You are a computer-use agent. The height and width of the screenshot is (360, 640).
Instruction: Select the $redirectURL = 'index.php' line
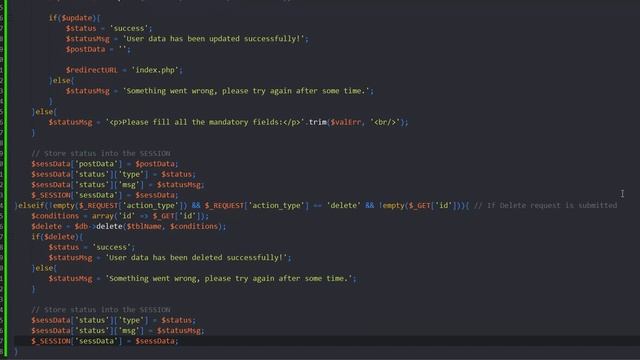(124, 70)
